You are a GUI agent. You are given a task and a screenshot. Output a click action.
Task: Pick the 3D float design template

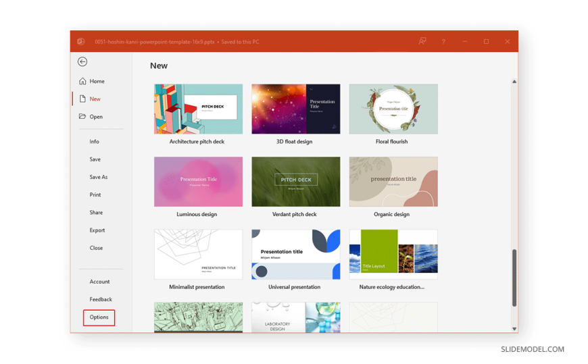(295, 109)
